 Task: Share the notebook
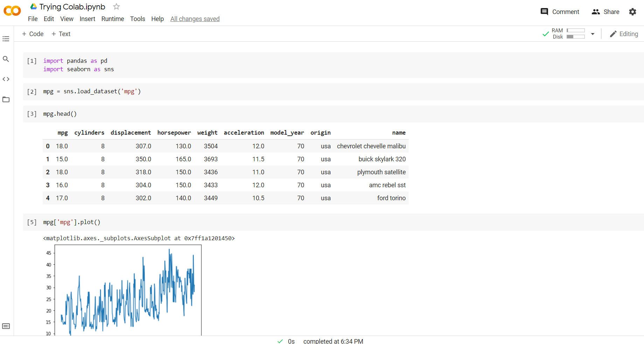[x=605, y=12]
